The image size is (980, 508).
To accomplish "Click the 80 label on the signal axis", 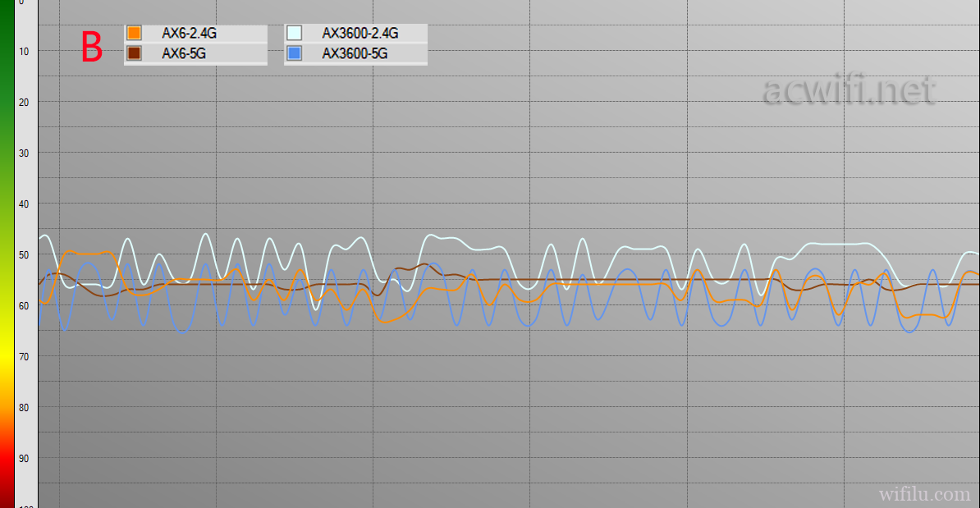I will (x=24, y=407).
